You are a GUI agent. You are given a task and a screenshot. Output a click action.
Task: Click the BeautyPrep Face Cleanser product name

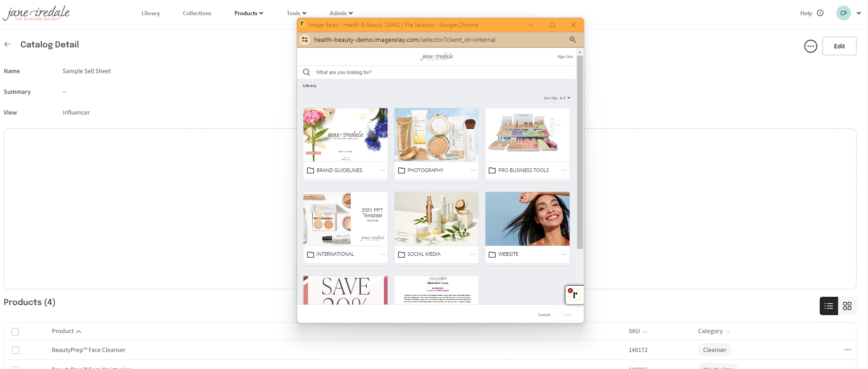click(x=88, y=350)
